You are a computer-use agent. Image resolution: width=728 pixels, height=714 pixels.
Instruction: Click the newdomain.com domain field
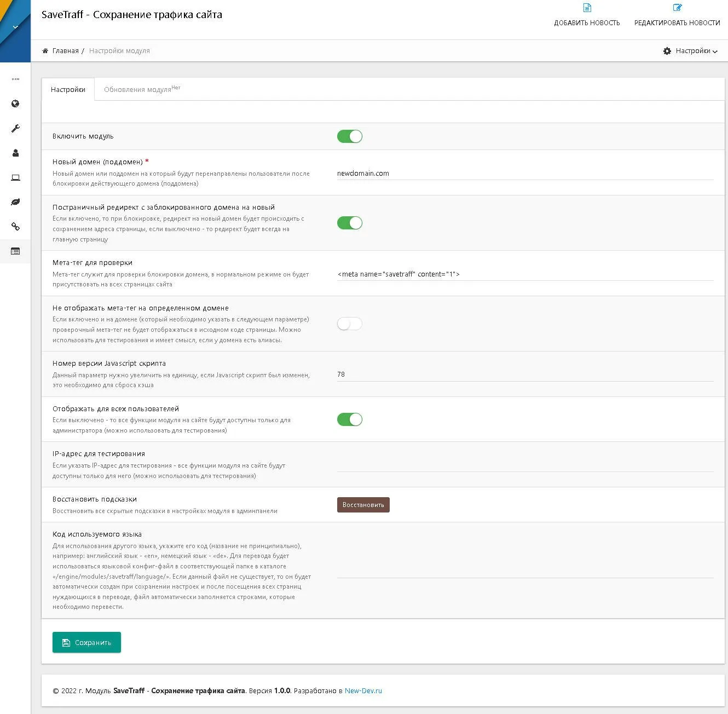tap(525, 174)
